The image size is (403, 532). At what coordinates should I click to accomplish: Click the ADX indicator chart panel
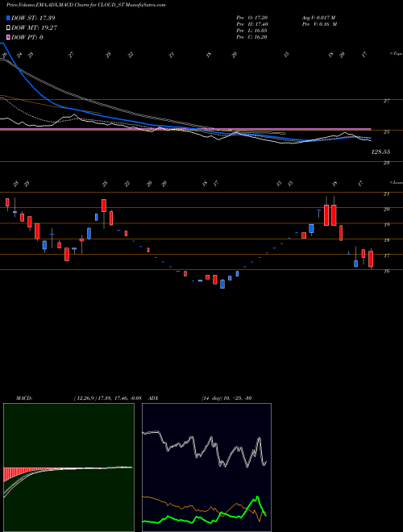click(x=206, y=468)
